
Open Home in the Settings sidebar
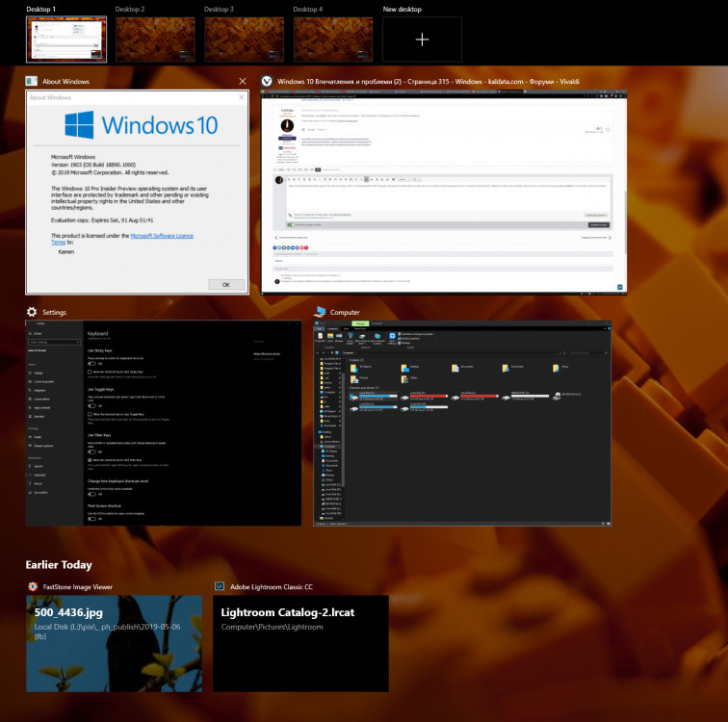click(38, 333)
